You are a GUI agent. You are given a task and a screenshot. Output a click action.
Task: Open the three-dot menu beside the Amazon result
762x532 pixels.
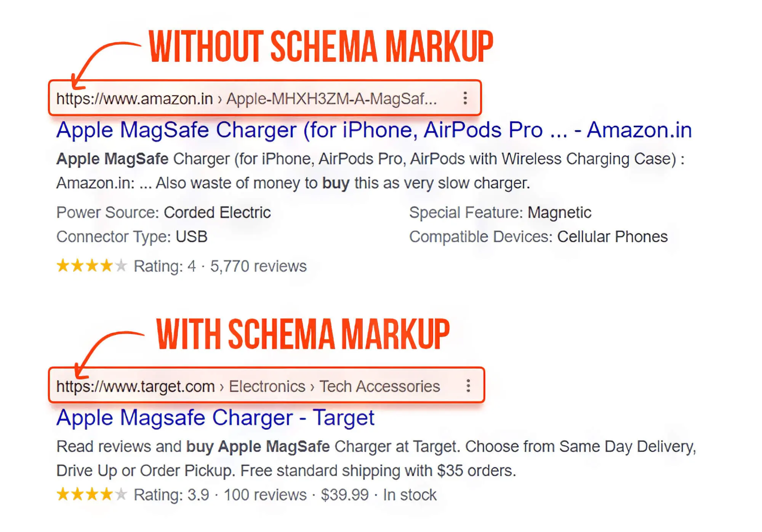465,98
